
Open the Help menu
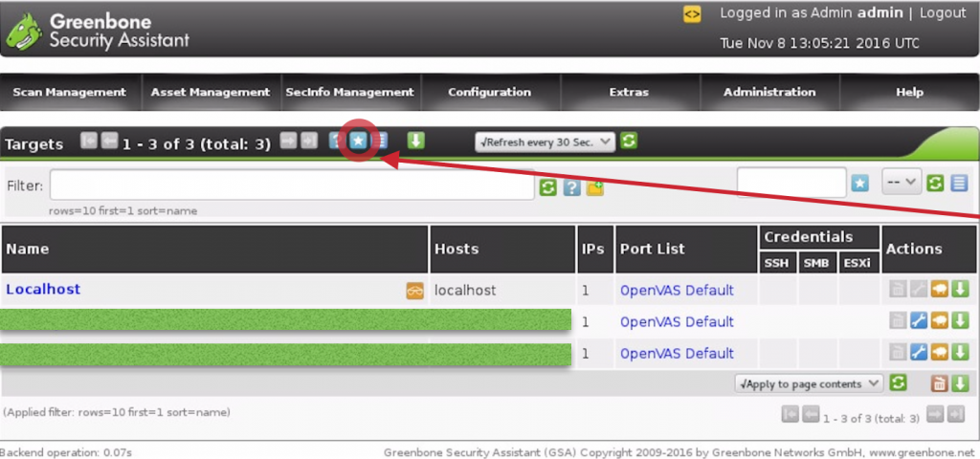(909, 92)
